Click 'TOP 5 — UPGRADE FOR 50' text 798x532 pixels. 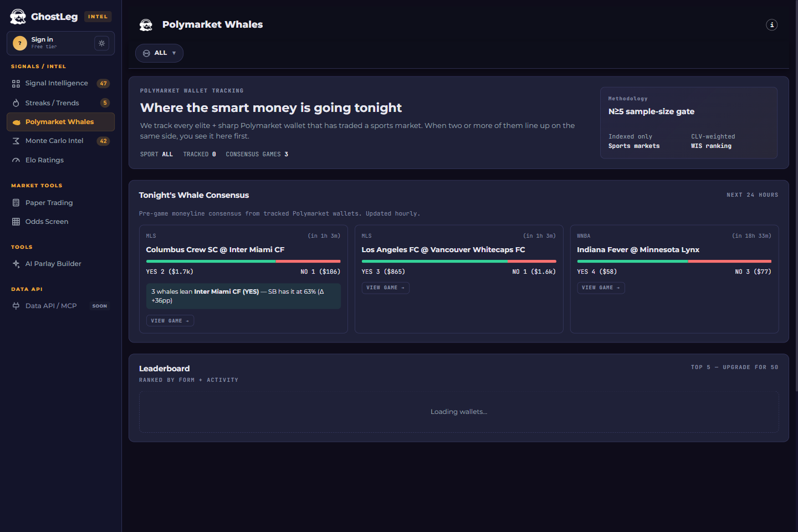pyautogui.click(x=734, y=367)
